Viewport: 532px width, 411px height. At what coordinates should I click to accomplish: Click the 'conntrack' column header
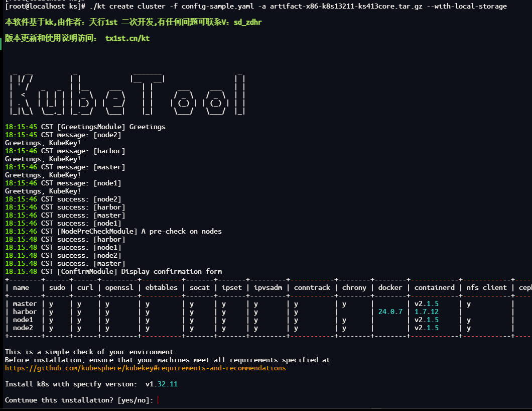point(312,288)
